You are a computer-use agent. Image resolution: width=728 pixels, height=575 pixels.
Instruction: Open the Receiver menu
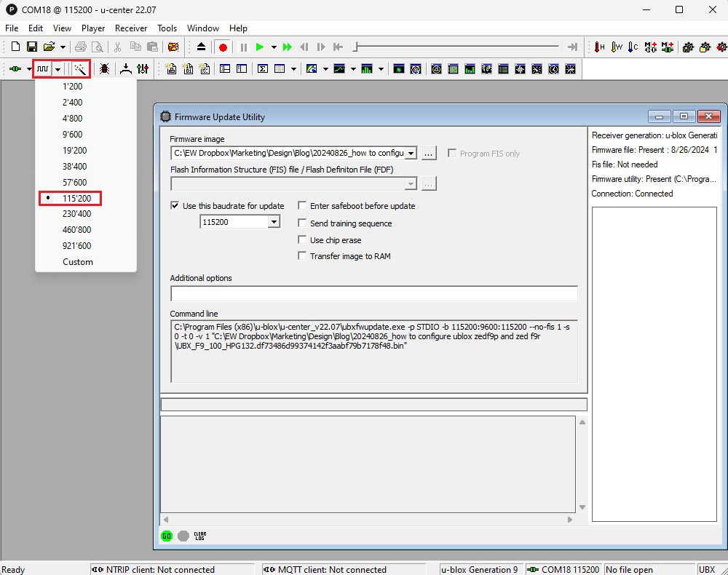coord(131,28)
